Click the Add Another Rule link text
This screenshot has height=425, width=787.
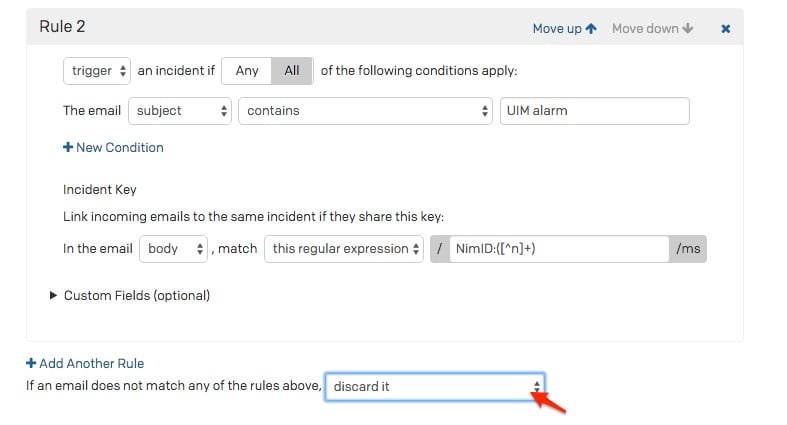pyautogui.click(x=91, y=363)
